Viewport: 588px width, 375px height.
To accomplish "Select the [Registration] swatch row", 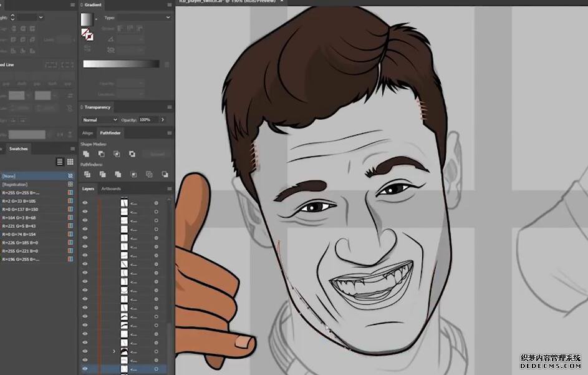I will coord(37,184).
